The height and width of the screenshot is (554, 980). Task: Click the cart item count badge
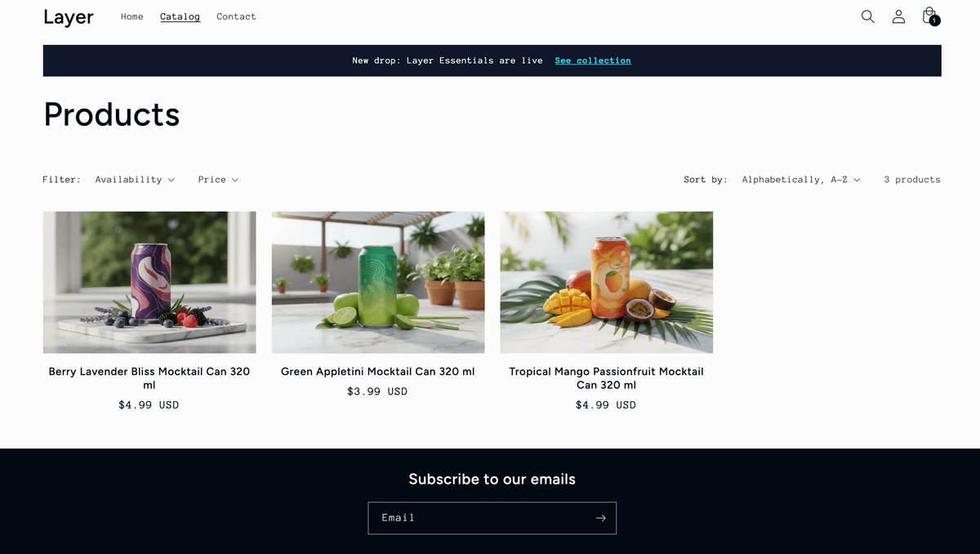point(935,20)
